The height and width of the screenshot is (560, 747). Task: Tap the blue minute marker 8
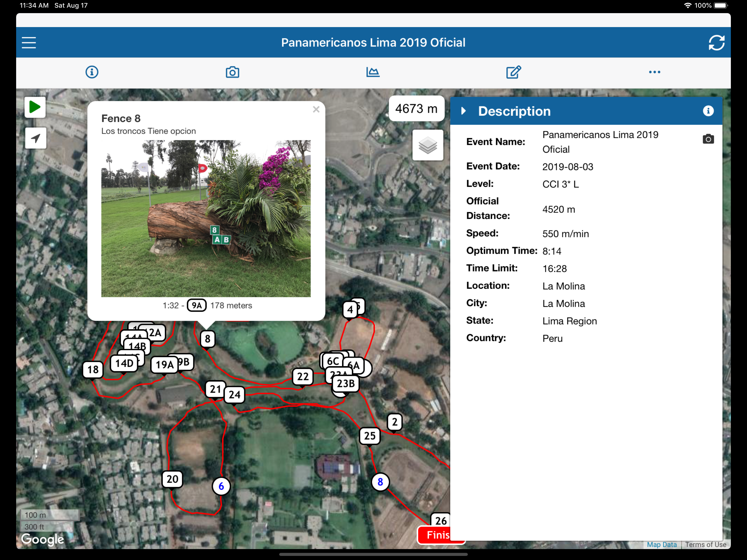380,482
